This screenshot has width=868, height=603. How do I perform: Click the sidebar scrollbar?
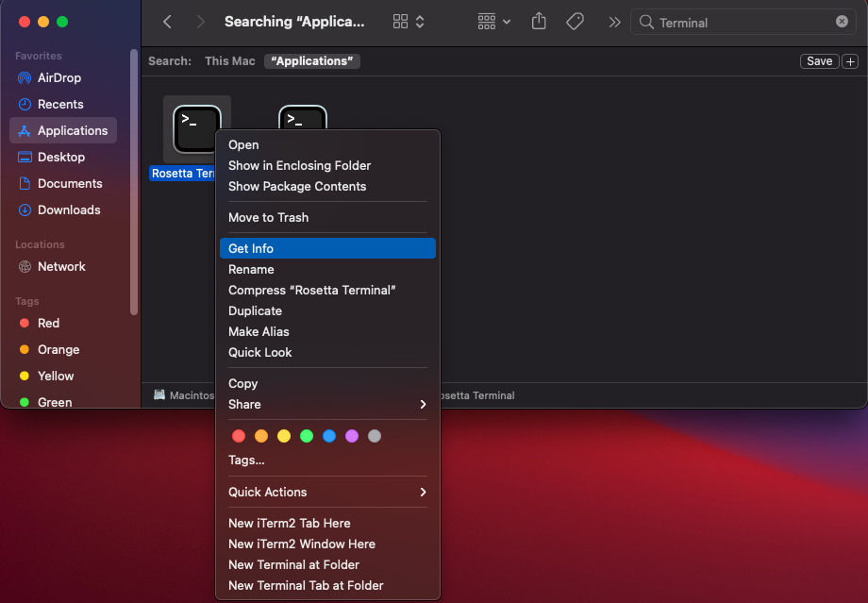coord(133,183)
